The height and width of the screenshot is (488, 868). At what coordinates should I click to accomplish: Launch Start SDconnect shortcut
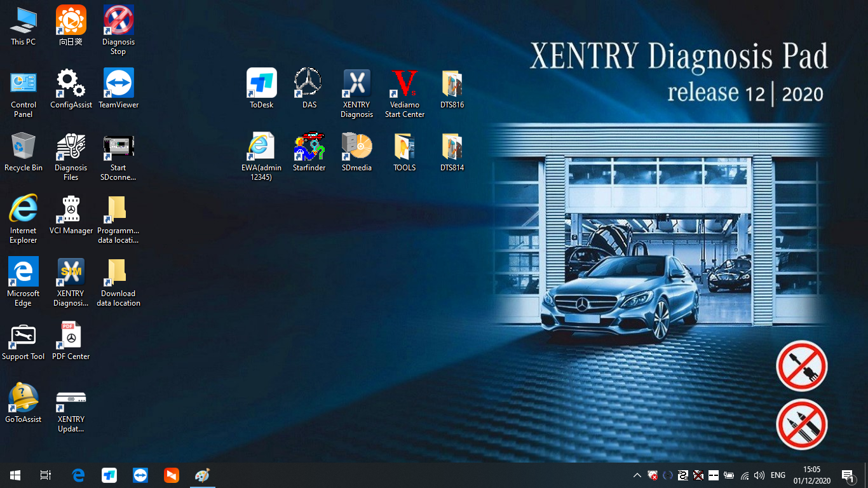118,156
